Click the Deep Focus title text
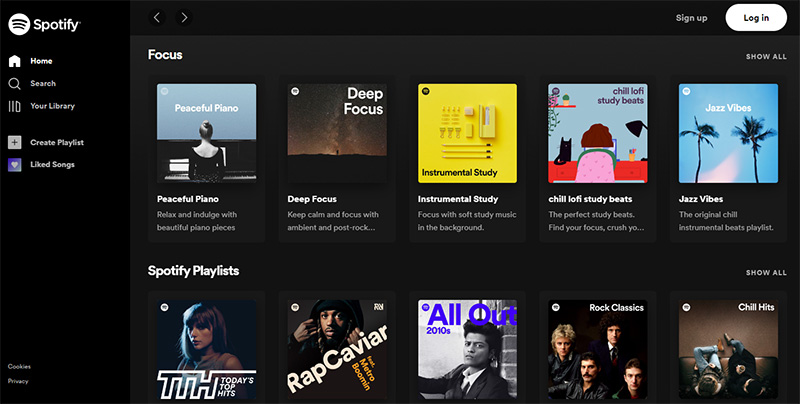The image size is (800, 404). pyautogui.click(x=312, y=199)
